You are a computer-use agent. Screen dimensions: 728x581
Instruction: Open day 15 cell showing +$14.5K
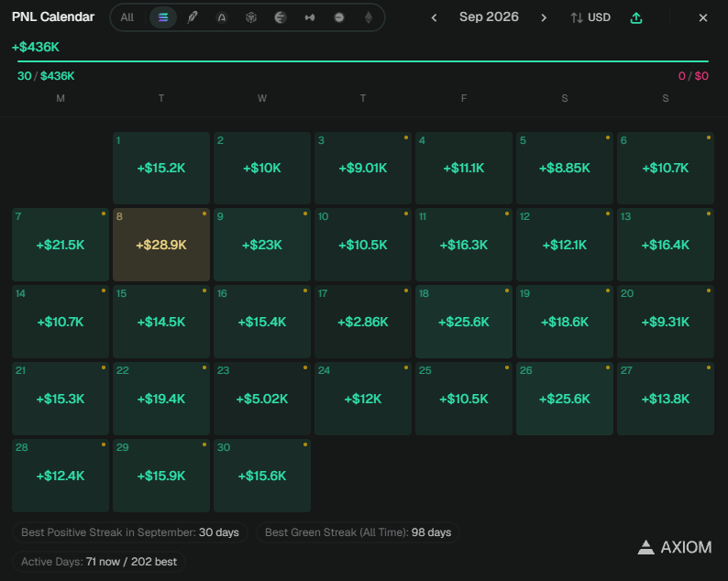(x=161, y=322)
